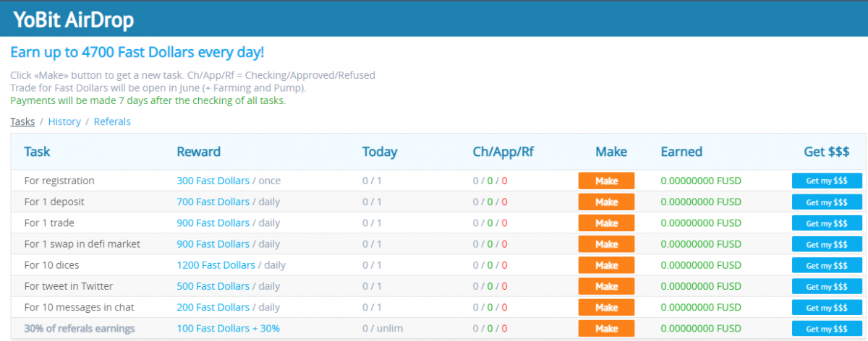Click Earned FUSD amount for registration
The height and width of the screenshot is (341, 868).
click(701, 181)
